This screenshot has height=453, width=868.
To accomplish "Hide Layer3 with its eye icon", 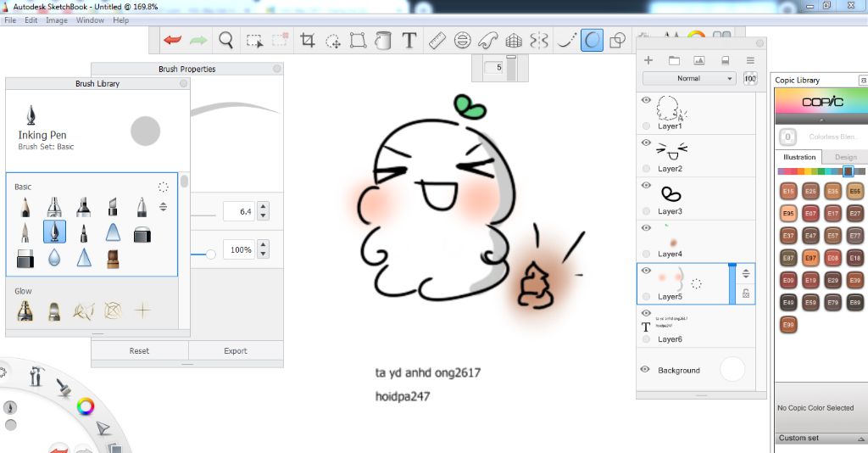I will [x=646, y=186].
